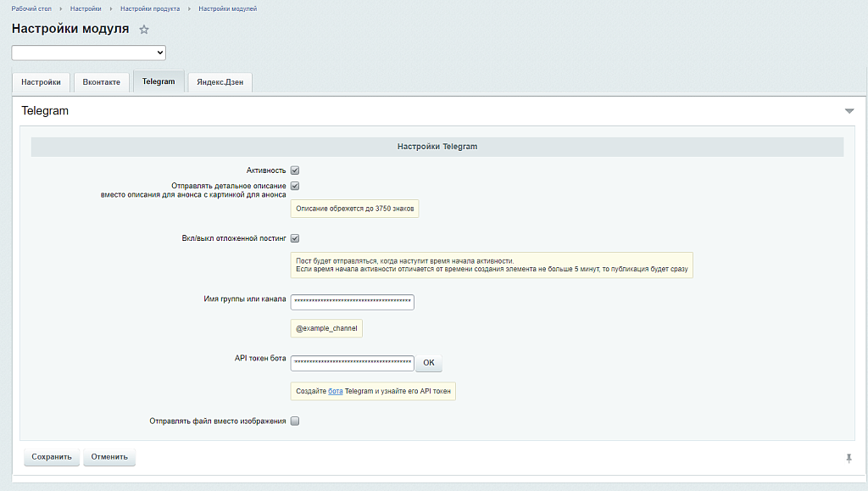Screen dimensions: 868x491
Task: Open the module selection dropdown
Action: pos(88,53)
